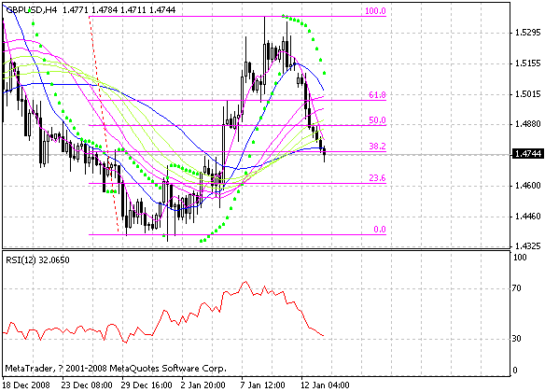The image size is (545, 392).
Task: Click the GBPUSD,H4 chart title text
Action: pyautogui.click(x=32, y=10)
